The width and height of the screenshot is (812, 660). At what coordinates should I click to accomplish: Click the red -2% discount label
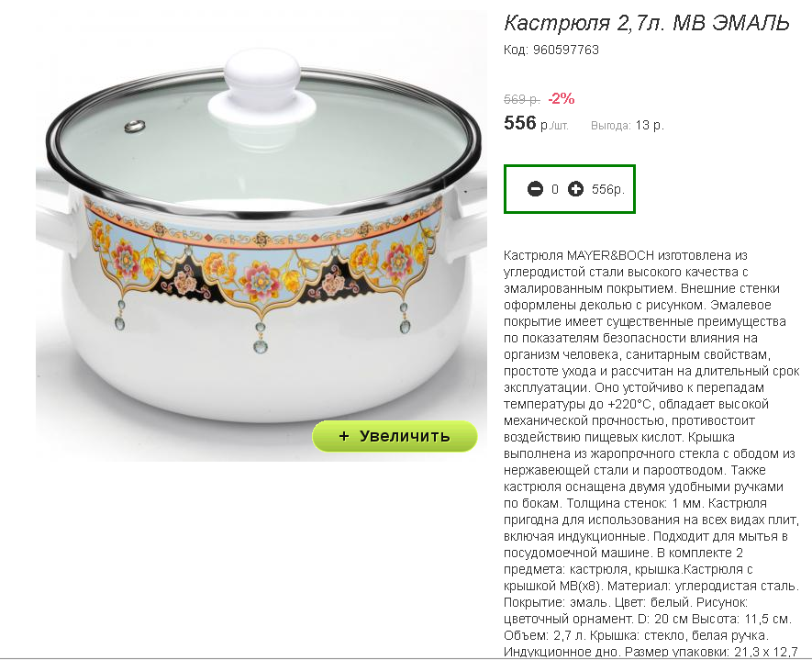tap(562, 98)
